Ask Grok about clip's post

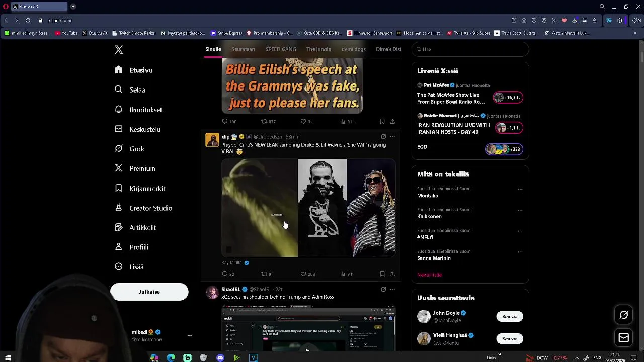click(383, 136)
